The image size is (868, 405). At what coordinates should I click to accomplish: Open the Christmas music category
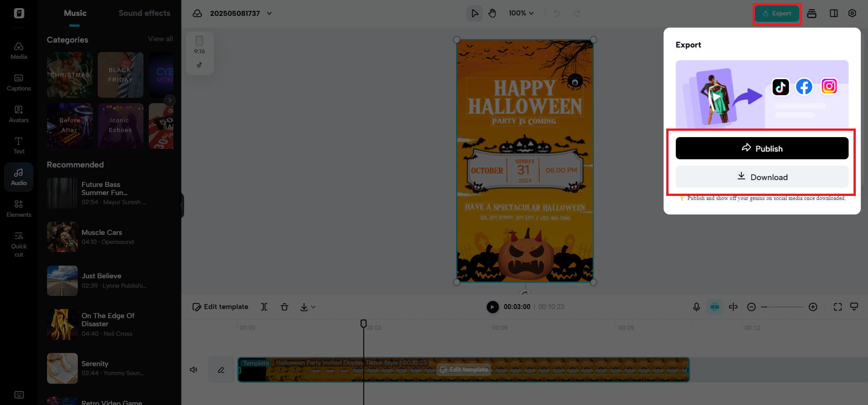click(70, 75)
